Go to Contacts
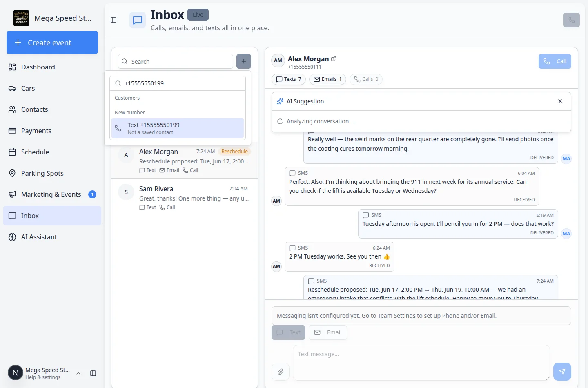588x388 pixels. 52,109
